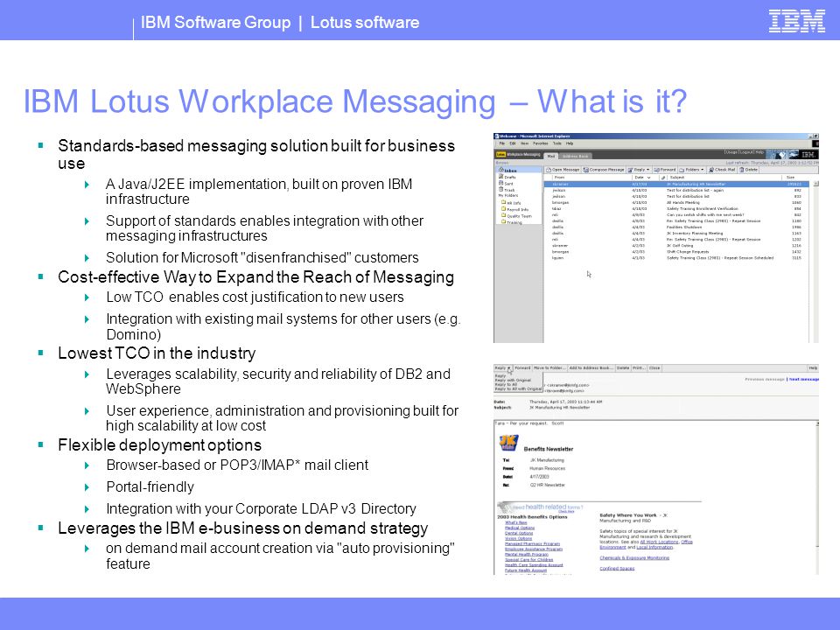
Task: Select the JK Golf Outing email
Action: 677,245
